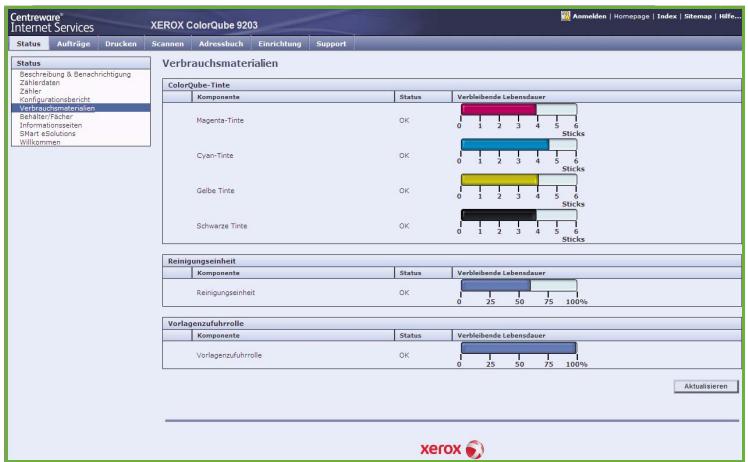748x462 pixels.
Task: Open the Status tab
Action: [x=29, y=43]
